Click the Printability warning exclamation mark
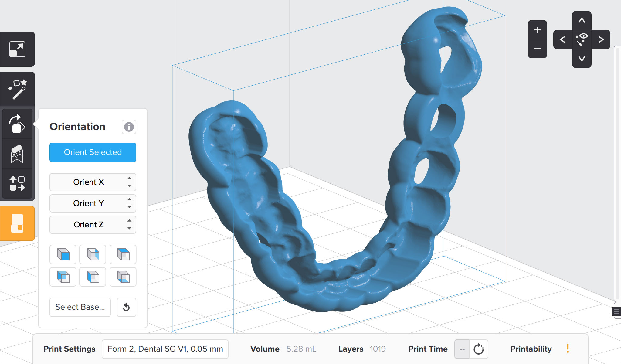 (x=568, y=349)
